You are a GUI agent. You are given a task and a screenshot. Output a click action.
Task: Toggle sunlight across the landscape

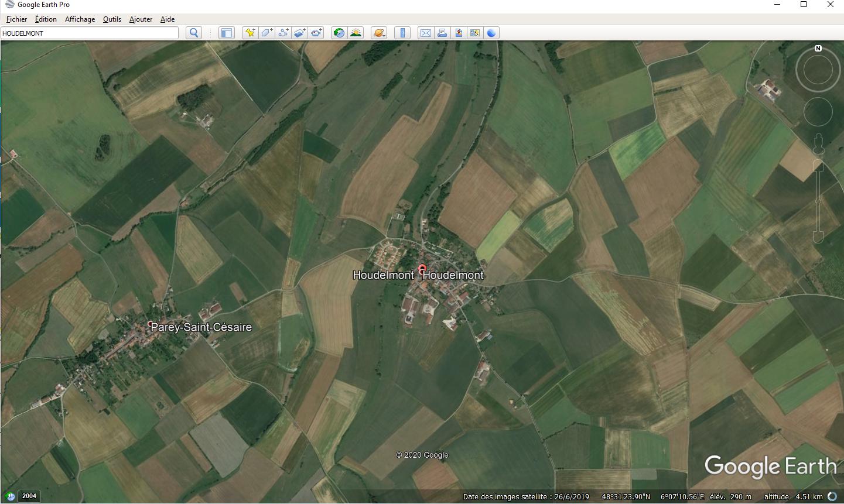[356, 33]
